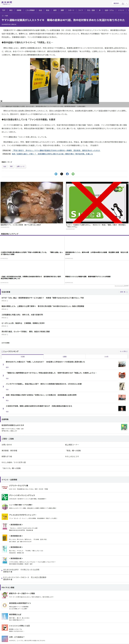The image size is (129, 644).
Task: Open ライフ in the navigation bar
Action: click(80, 10)
